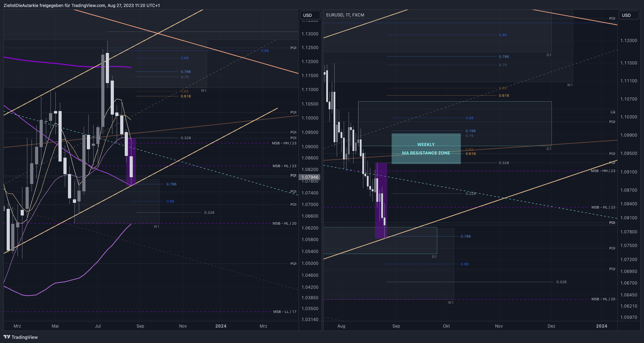The width and height of the screenshot is (644, 343).
Task: Select the 2024 label on right time axis
Action: click(x=602, y=326)
